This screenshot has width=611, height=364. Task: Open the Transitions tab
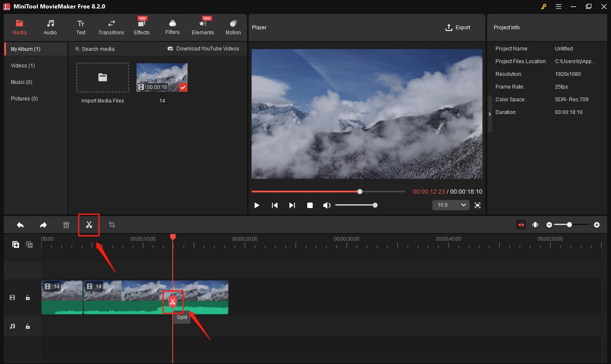coord(111,28)
